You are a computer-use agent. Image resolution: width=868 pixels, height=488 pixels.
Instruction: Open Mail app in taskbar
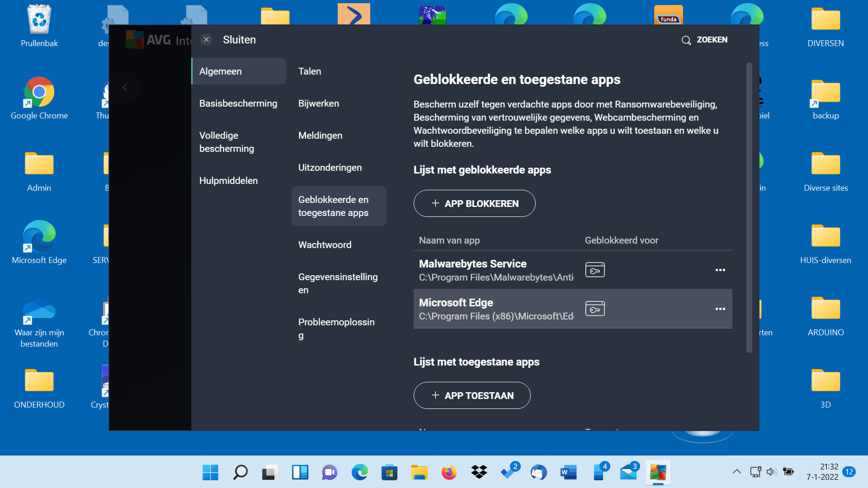point(628,473)
